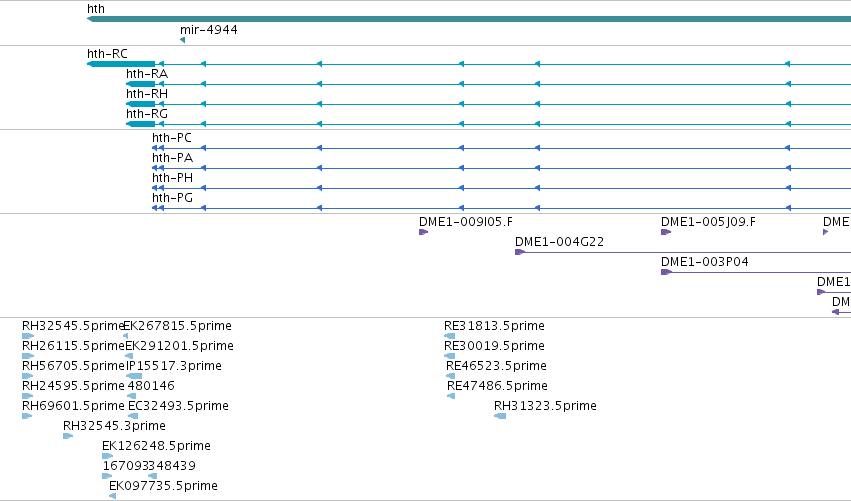The height and width of the screenshot is (501, 851).
Task: Click the 167093 EST label
Action: (125, 466)
